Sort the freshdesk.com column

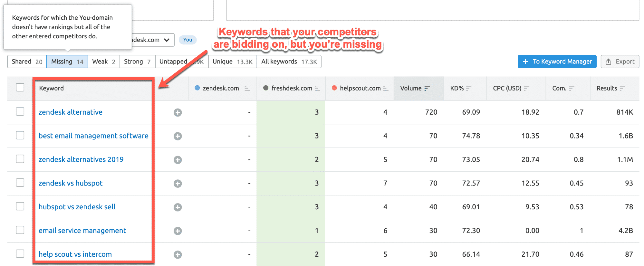point(317,88)
